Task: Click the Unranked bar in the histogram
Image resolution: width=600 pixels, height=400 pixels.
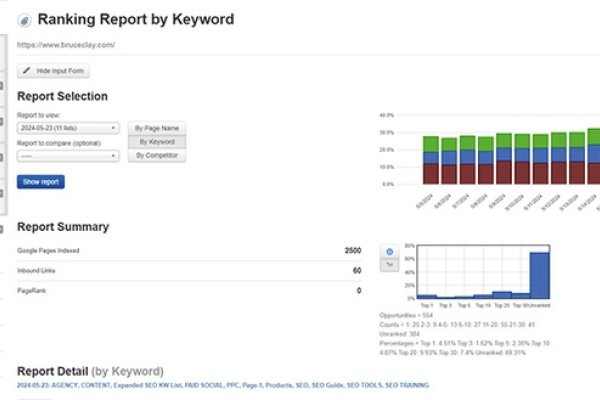Action: [x=539, y=275]
